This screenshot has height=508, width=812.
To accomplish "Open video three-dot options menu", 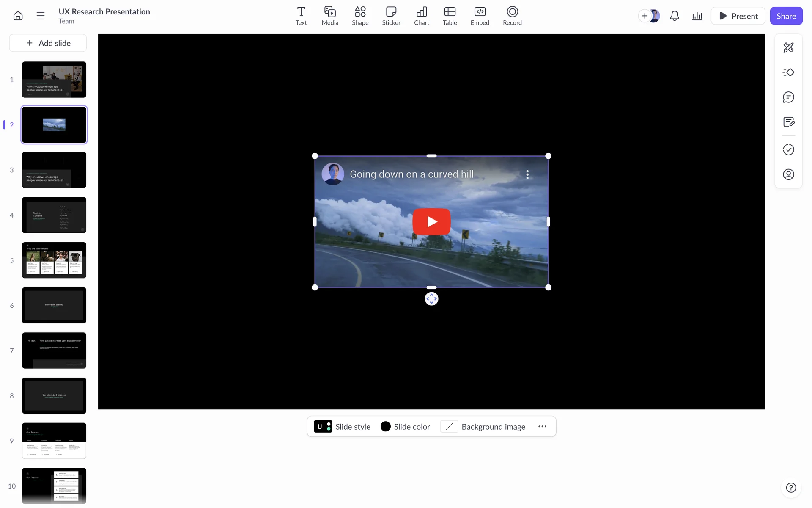I will point(527,174).
